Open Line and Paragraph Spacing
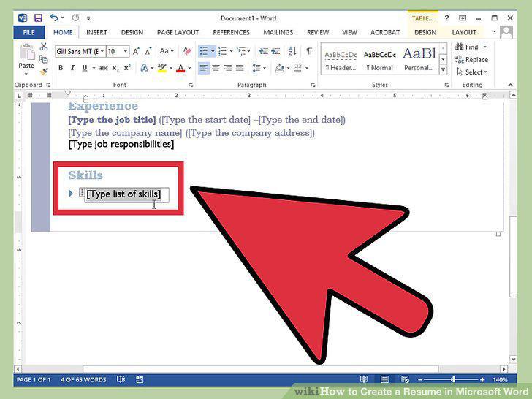 [256, 68]
